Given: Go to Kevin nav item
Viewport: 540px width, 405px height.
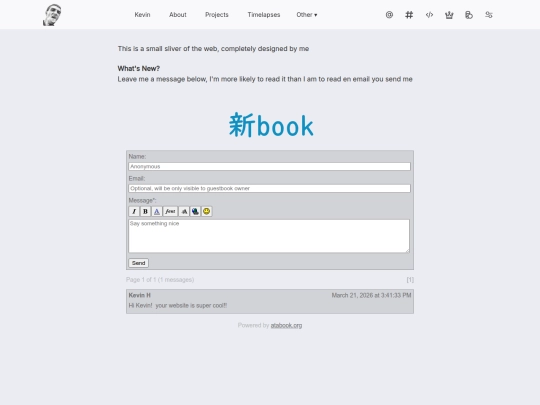Looking at the screenshot, I should click(142, 15).
